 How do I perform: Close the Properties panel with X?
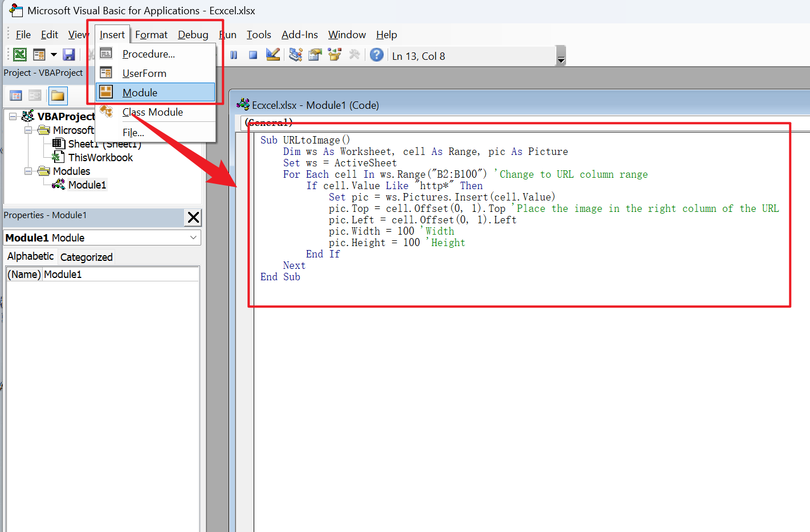[x=193, y=217]
